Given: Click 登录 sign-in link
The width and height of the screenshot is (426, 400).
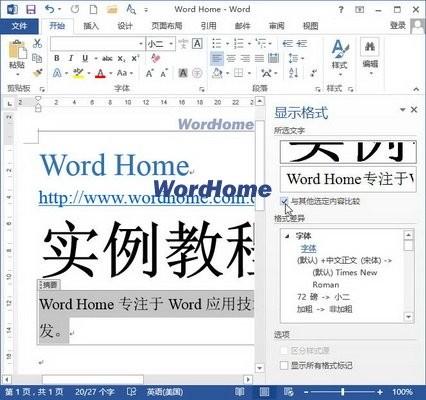Looking at the screenshot, I should tap(398, 25).
